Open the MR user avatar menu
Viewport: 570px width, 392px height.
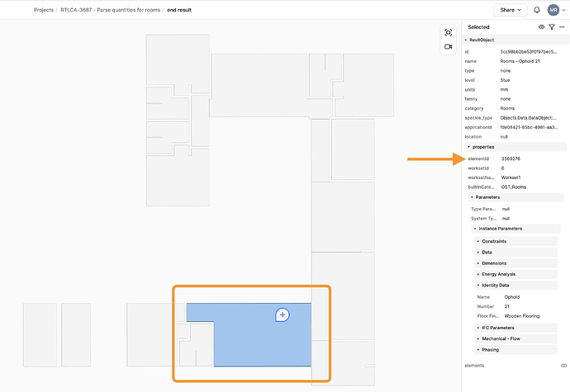553,10
